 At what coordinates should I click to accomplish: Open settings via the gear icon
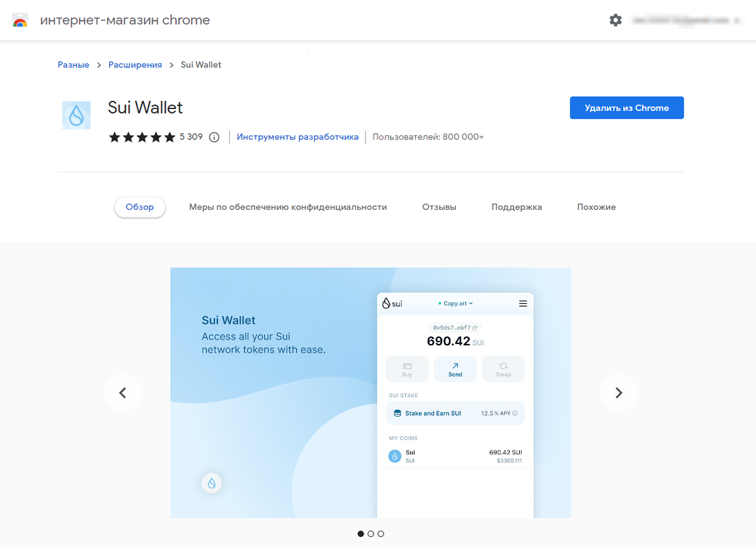[616, 20]
